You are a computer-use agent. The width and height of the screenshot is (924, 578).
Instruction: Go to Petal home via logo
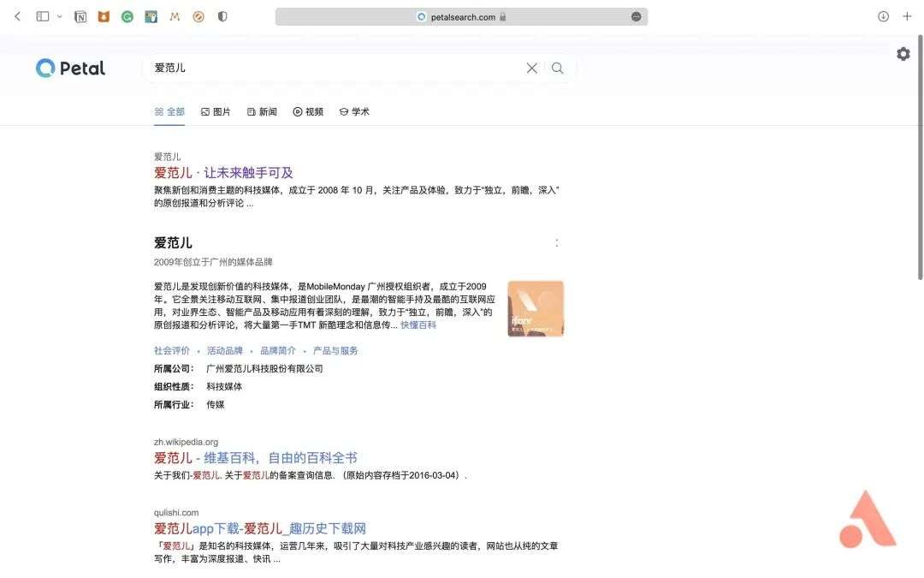pos(70,69)
